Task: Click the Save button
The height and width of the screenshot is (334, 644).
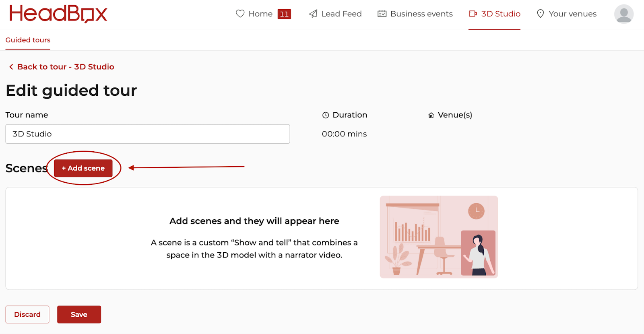Action: click(79, 314)
